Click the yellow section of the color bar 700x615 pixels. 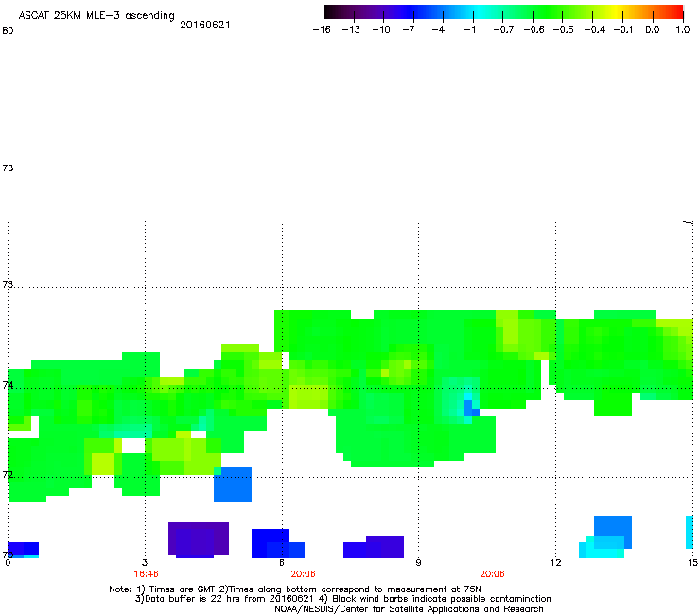click(x=616, y=12)
